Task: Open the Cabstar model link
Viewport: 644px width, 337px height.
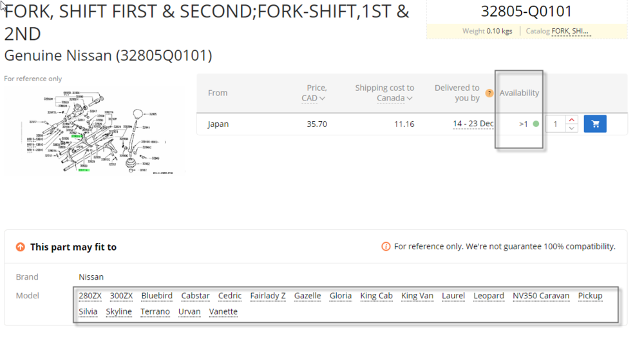Action: 196,296
